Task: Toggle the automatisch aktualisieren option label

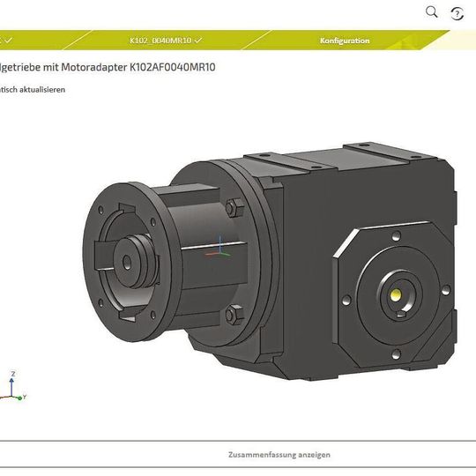Action: point(33,90)
